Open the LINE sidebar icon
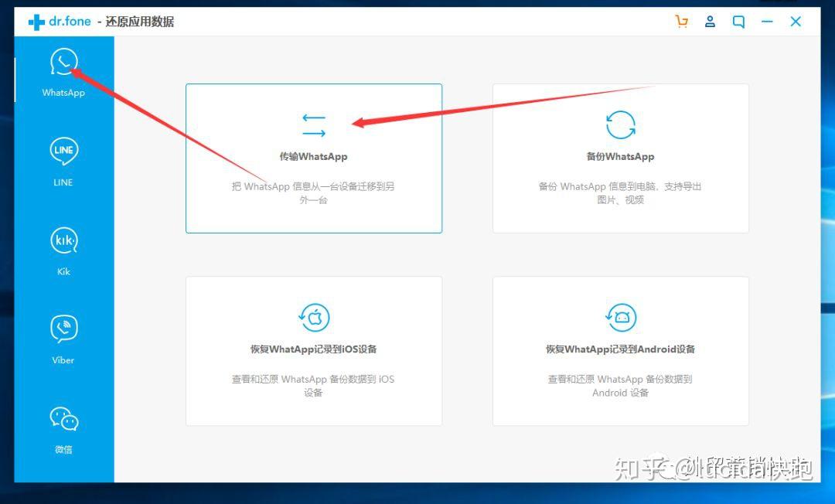 coord(64,152)
